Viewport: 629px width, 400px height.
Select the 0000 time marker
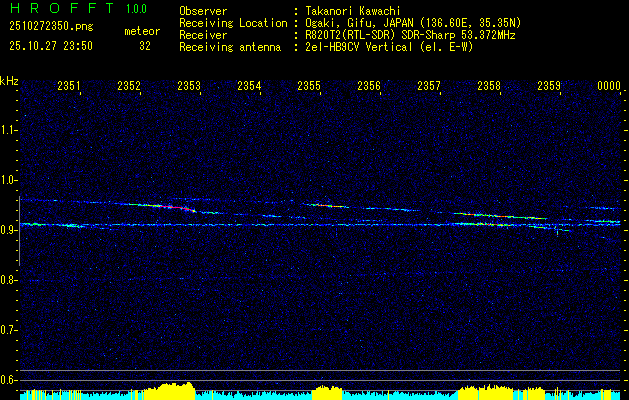pos(609,87)
